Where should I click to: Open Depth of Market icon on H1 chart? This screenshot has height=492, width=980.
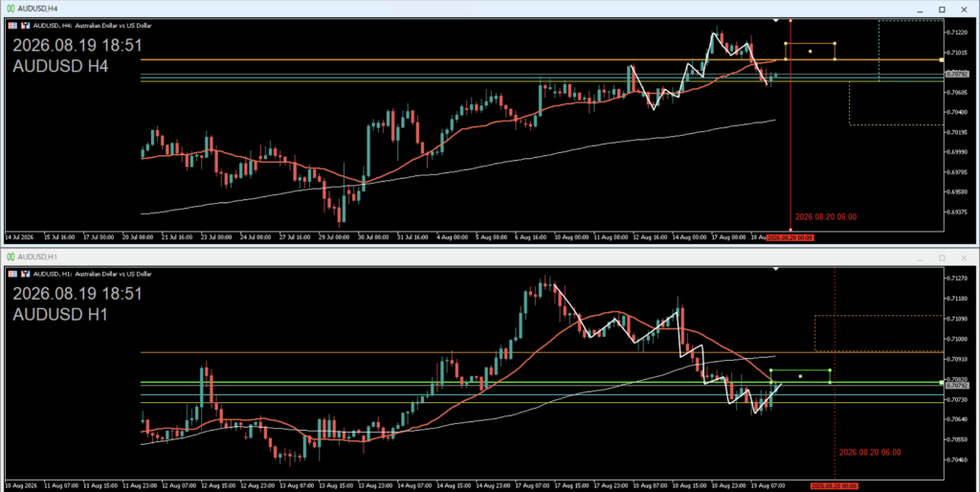(26, 274)
